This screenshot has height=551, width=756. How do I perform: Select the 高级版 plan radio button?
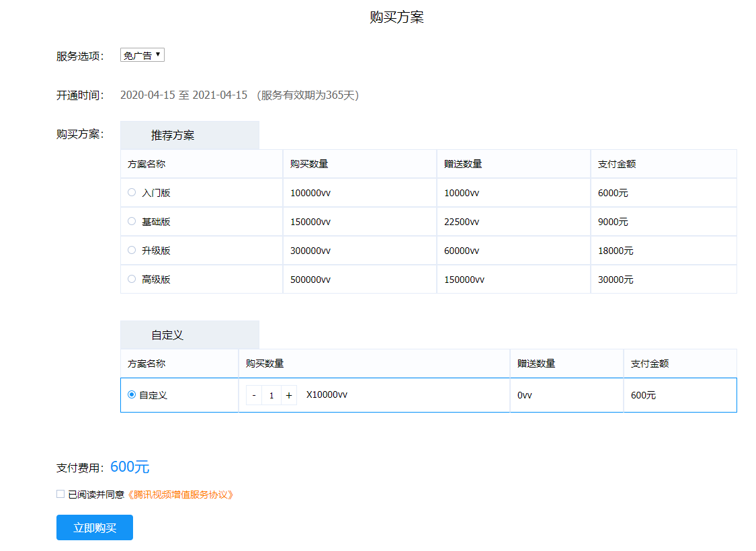pyautogui.click(x=132, y=279)
